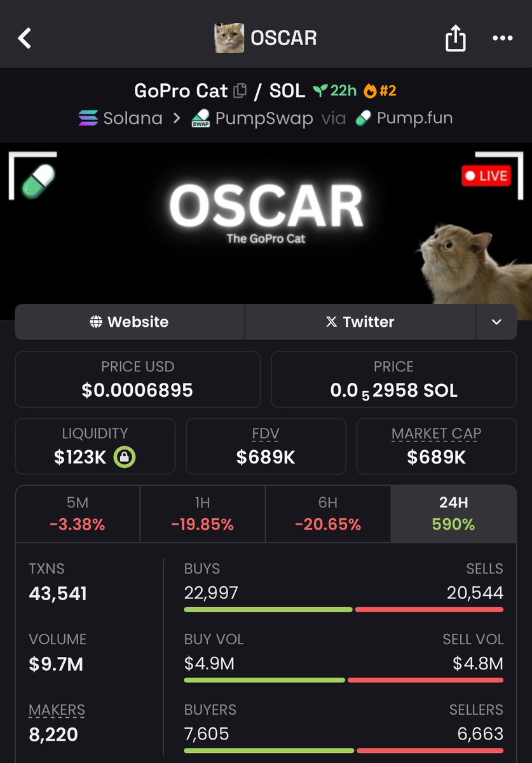Select the 24H timeframe tab
The height and width of the screenshot is (763, 532).
(454, 513)
